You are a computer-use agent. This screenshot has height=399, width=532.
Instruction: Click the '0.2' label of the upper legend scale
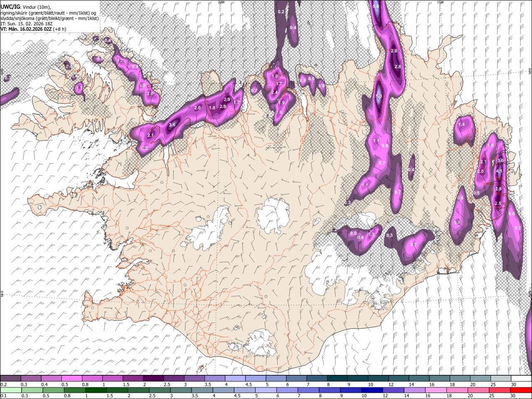pos(3,384)
